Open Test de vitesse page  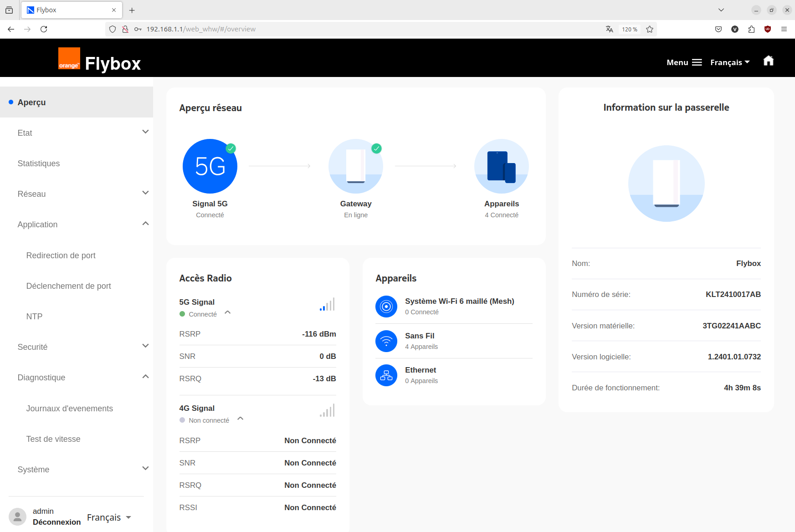[x=53, y=439]
